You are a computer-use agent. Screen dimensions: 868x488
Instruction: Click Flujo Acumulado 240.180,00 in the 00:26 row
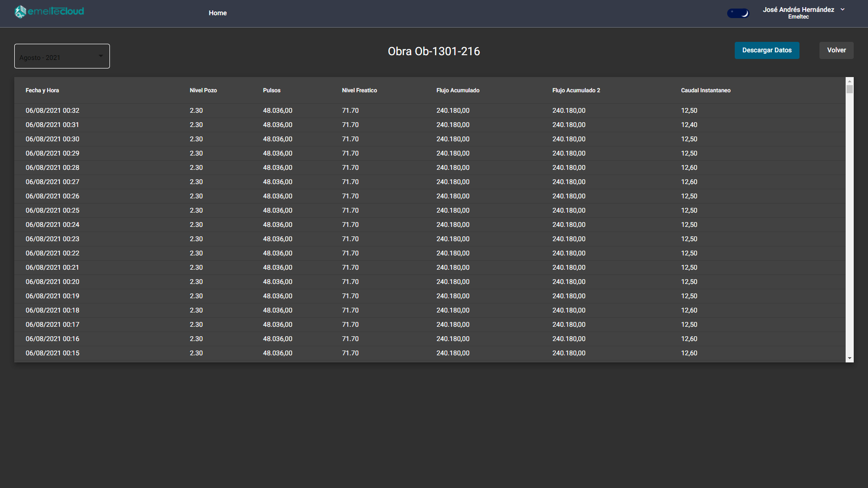(453, 196)
